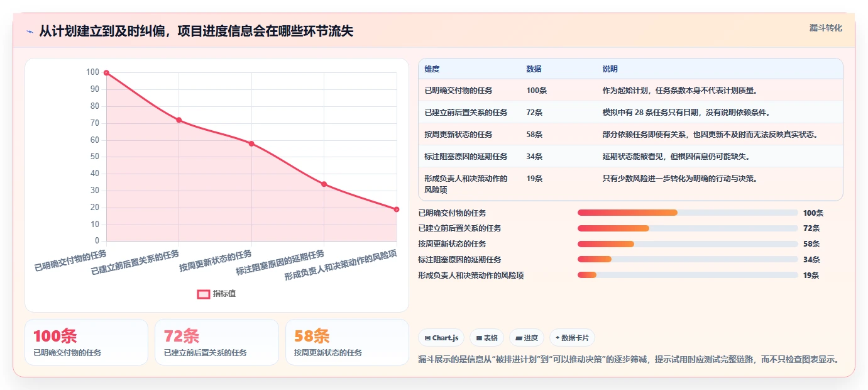Screen dimensions: 868x390
Task: Click the description starting 只有少数风险
Action: click(x=679, y=179)
